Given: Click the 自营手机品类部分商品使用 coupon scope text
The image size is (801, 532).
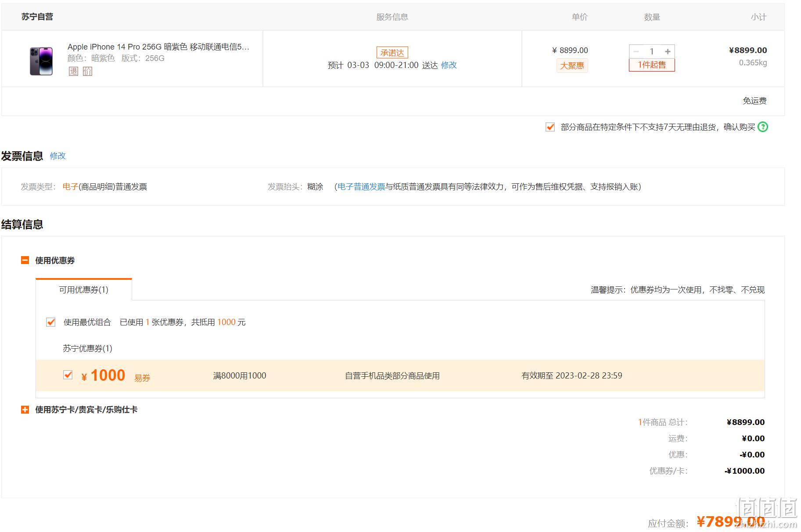Looking at the screenshot, I should [x=392, y=375].
